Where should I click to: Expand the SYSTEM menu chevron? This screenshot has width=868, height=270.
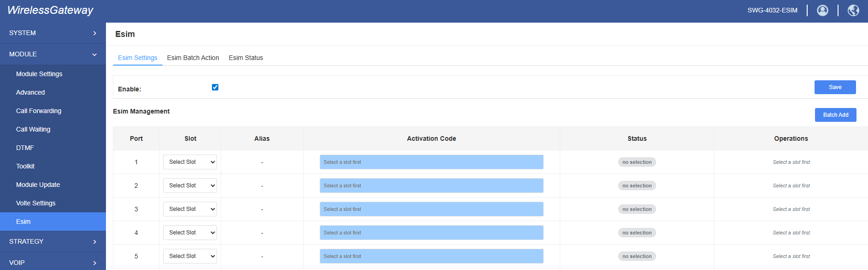click(94, 33)
